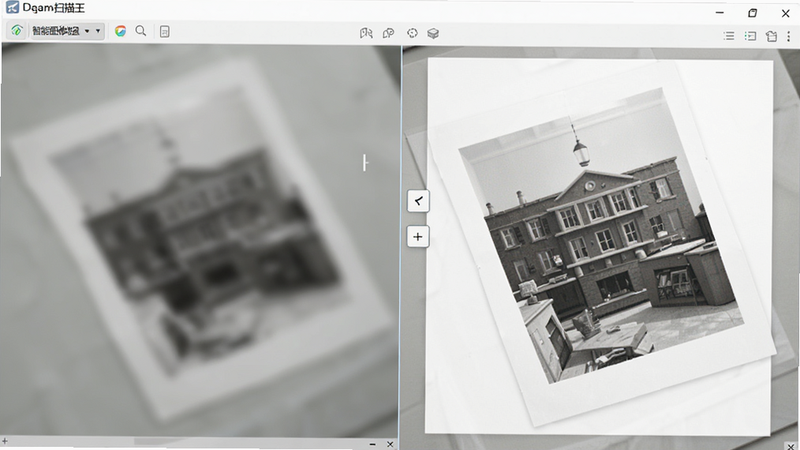Click the back chevron button between panels
This screenshot has width=800, height=450.
tap(418, 201)
